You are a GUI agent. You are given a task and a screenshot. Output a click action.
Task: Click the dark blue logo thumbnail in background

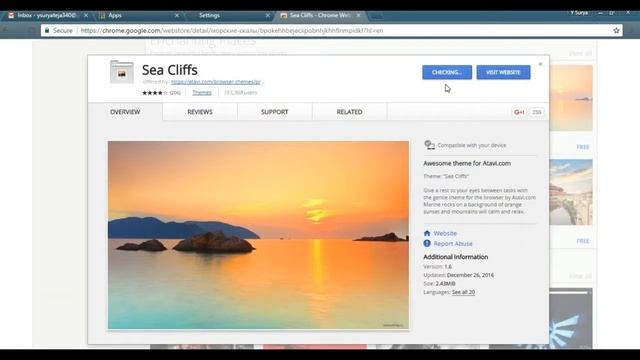click(x=571, y=318)
